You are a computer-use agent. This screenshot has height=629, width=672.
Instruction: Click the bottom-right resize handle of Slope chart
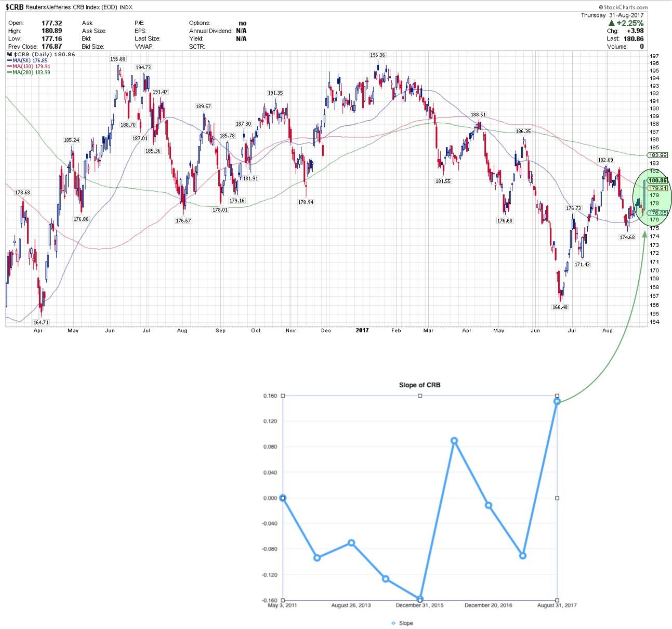point(557,600)
